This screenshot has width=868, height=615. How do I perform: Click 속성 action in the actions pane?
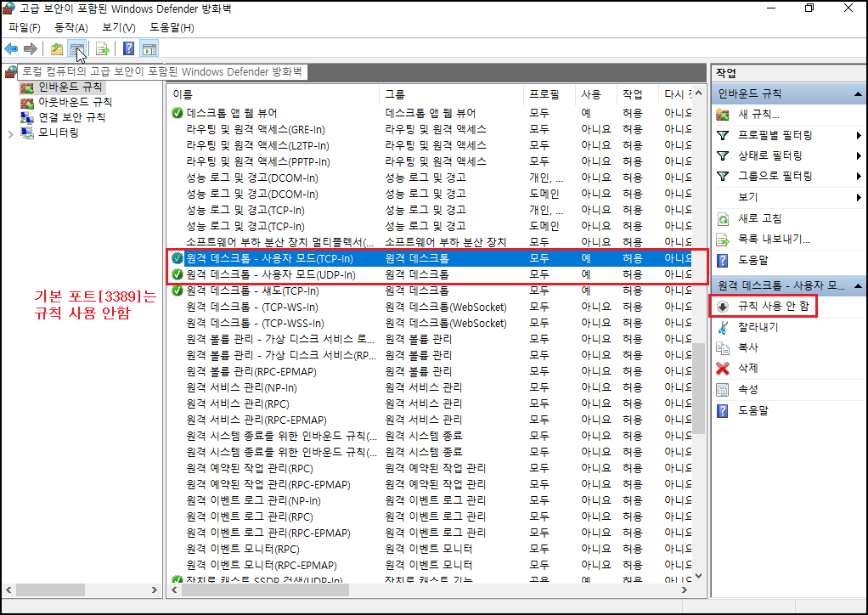(x=748, y=390)
